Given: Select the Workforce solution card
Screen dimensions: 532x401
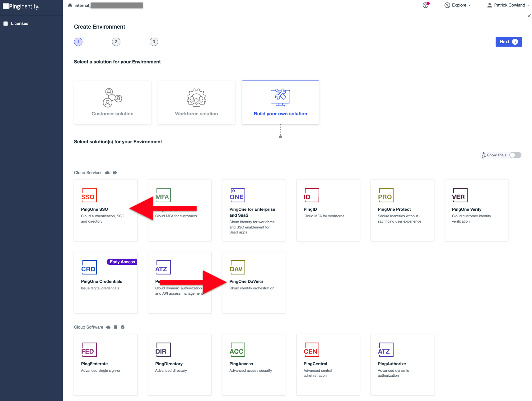Looking at the screenshot, I should (197, 103).
